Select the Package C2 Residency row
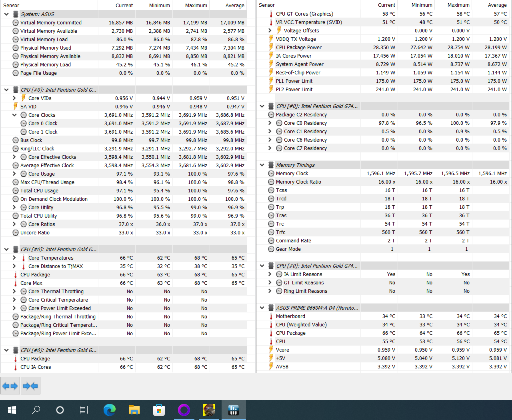The width and height of the screenshot is (512, 420). click(383, 114)
